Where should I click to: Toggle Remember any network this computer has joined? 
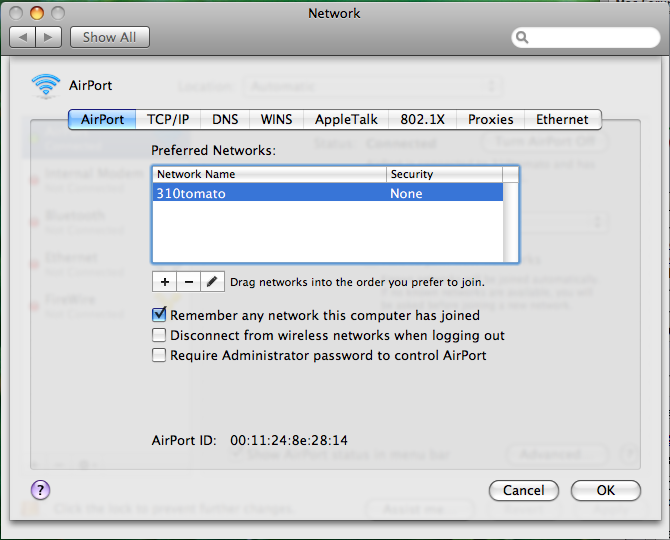159,315
